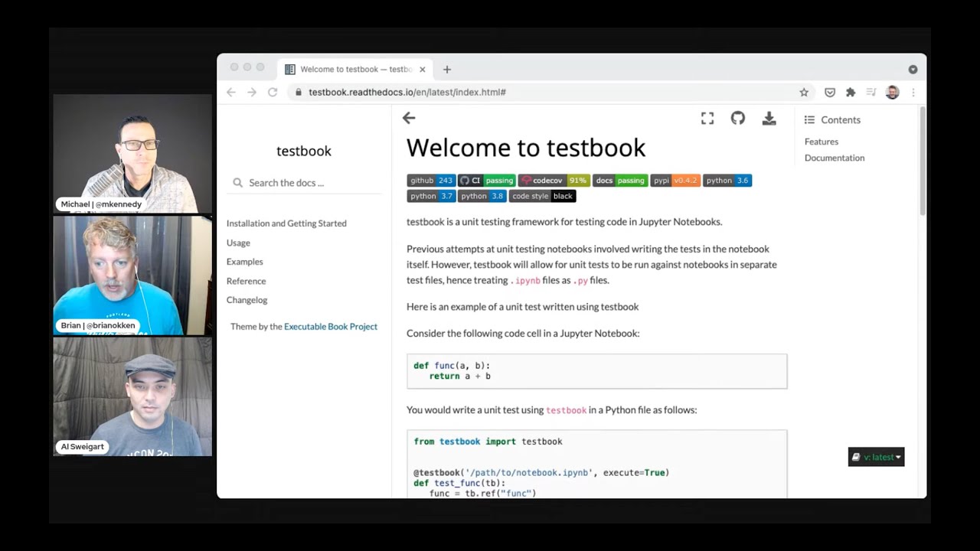
Task: Click the tab search dropdown arrow
Action: point(913,69)
